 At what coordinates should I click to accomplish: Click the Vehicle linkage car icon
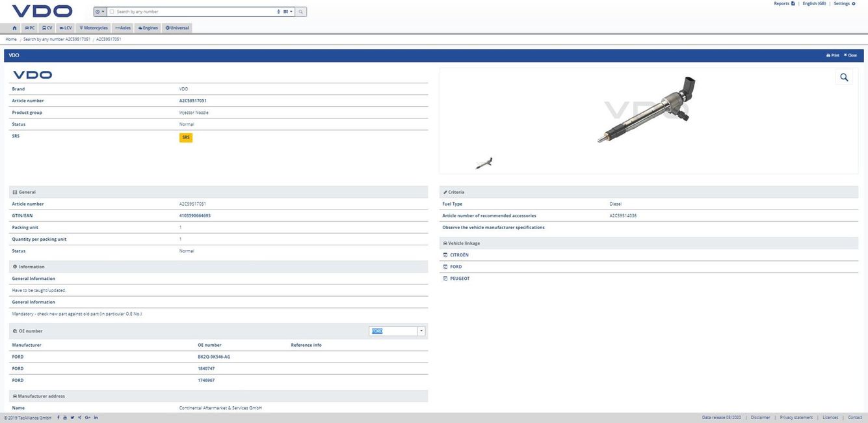click(x=445, y=243)
